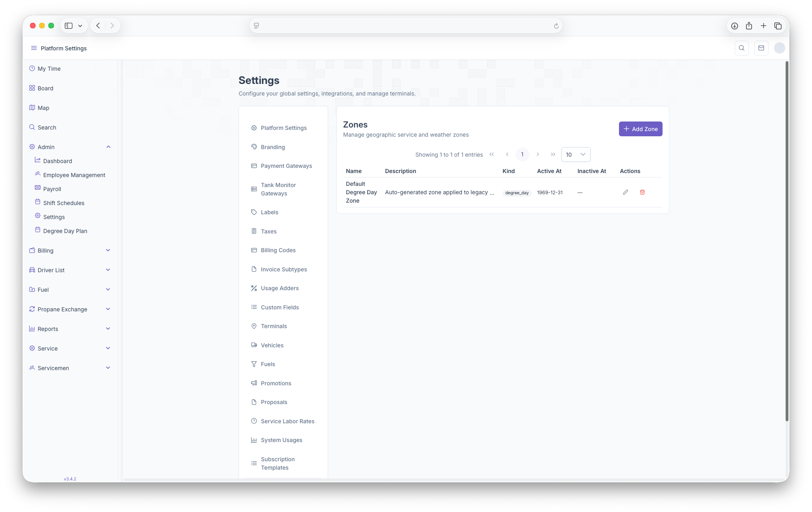Image resolution: width=812 pixels, height=512 pixels.
Task: Collapse the Admin sidebar section
Action: (x=108, y=147)
